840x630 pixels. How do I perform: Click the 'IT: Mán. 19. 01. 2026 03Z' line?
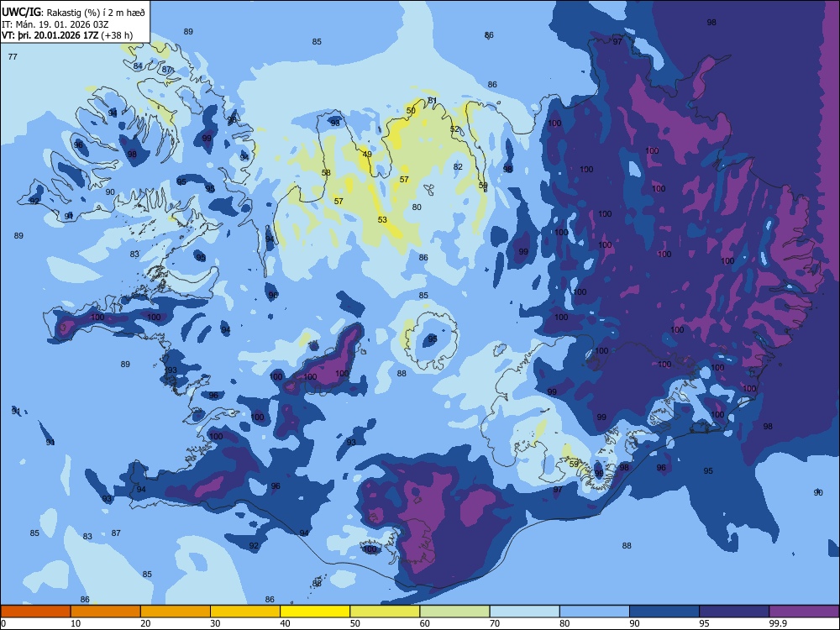(55, 24)
